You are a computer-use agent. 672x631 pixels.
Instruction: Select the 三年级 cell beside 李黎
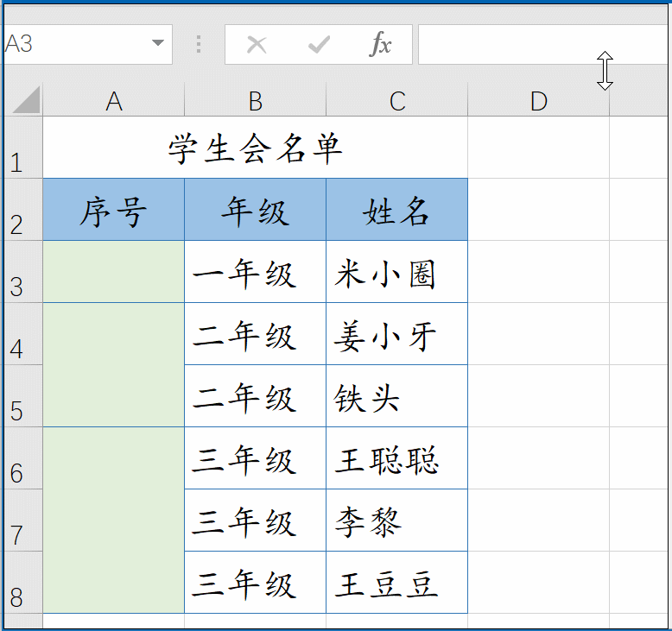coord(256,520)
